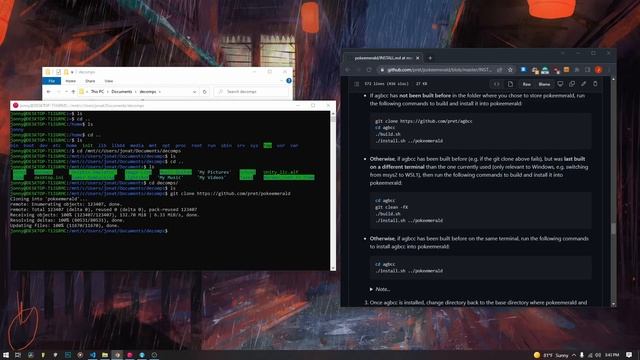Screen dimensions: 640x360
Task: Open the Explorer quick access toolbar dropdown
Action: pos(72,72)
